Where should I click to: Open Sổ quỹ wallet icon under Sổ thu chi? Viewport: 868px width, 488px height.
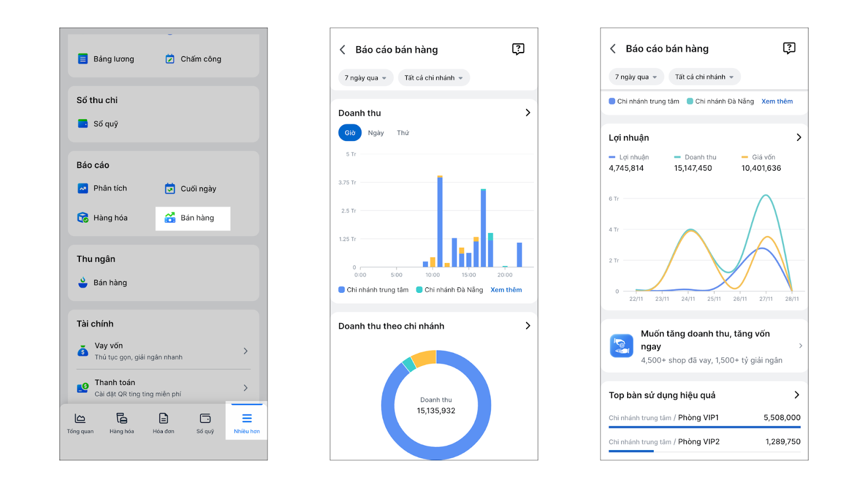point(82,124)
